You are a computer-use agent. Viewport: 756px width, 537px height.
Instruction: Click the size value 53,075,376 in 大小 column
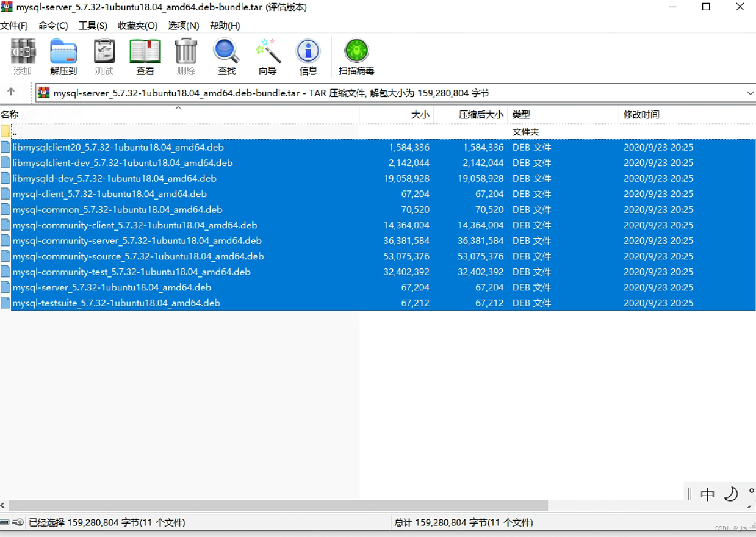coord(406,256)
